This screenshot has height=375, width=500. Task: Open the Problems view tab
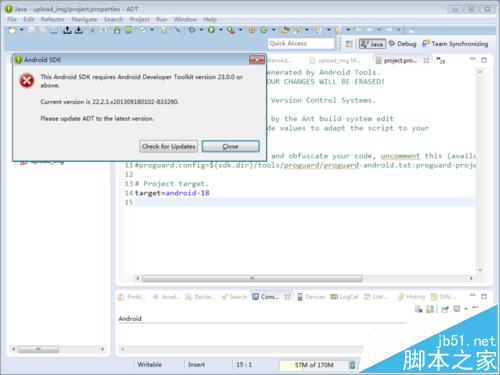pyautogui.click(x=132, y=297)
